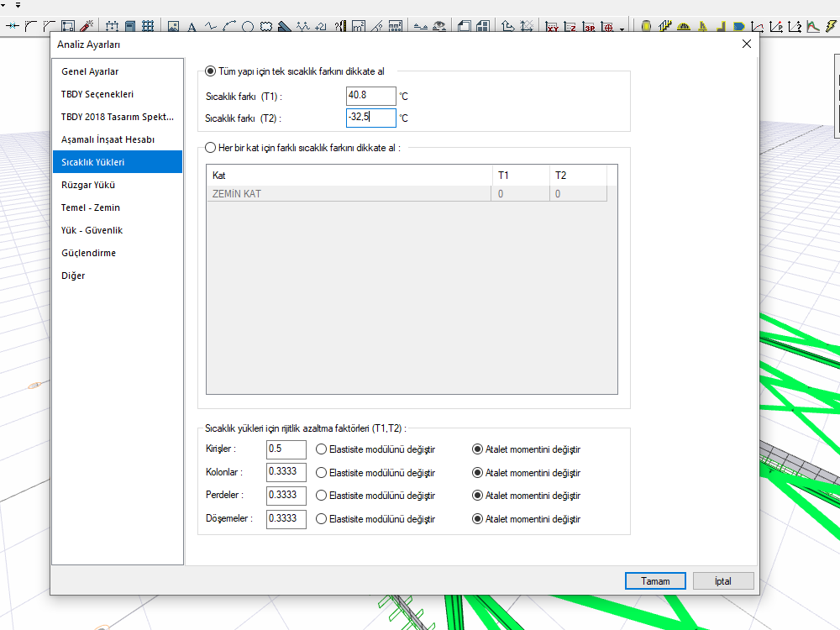Click the grid icon in toolbar
Image resolution: width=840 pixels, height=630 pixels.
(148, 27)
